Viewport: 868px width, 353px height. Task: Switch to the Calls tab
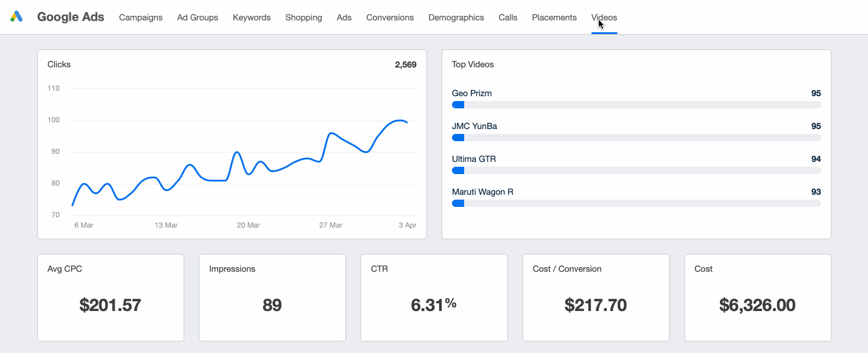(x=508, y=18)
